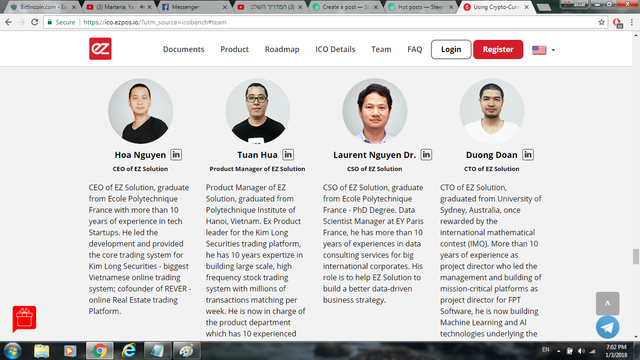Open Internet Explorer from taskbar
640x360 pixels.
[129, 351]
